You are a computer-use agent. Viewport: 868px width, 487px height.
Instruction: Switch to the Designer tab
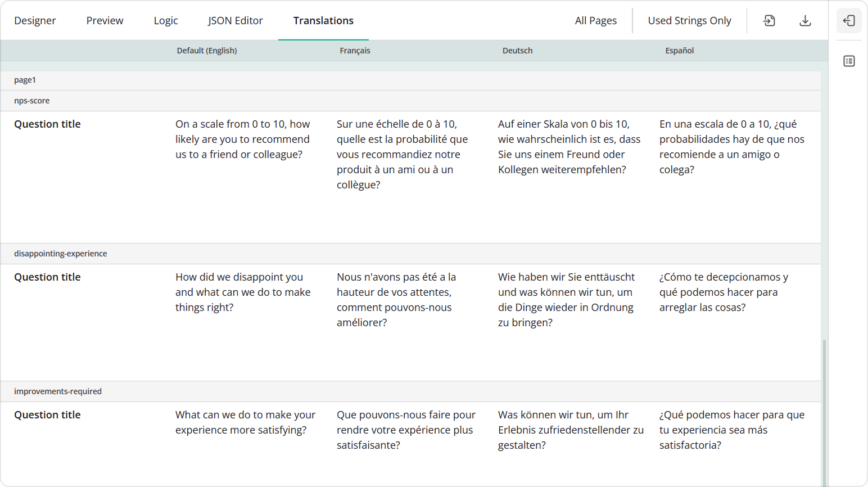pos(35,21)
